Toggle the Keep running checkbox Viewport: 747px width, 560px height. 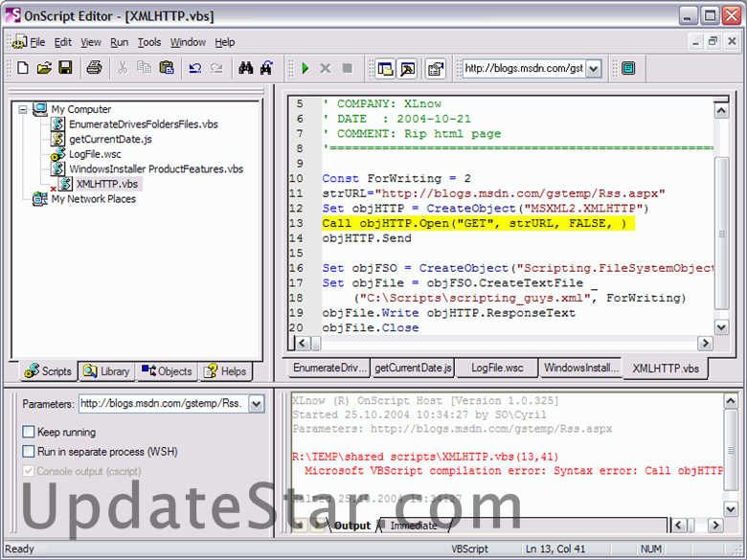pos(29,432)
